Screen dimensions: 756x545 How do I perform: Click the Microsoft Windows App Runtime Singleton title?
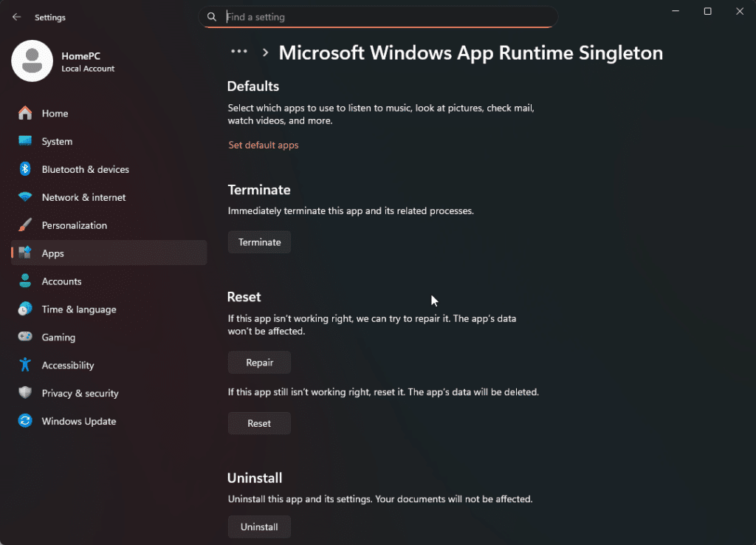click(470, 53)
